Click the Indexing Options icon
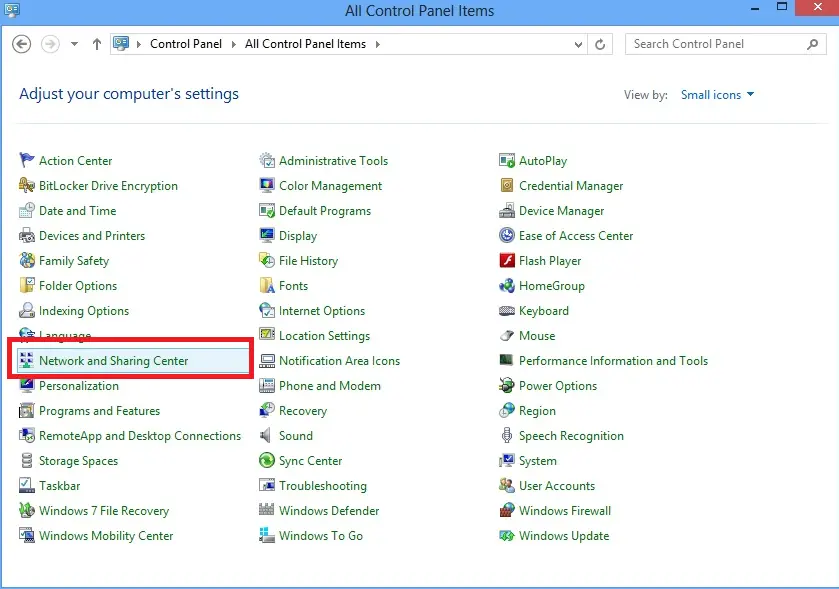 (x=27, y=310)
